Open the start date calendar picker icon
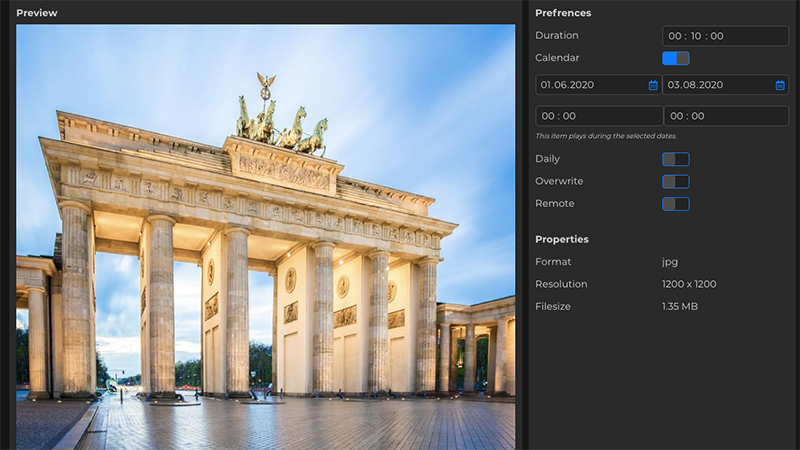The width and height of the screenshot is (800, 450). pos(653,85)
